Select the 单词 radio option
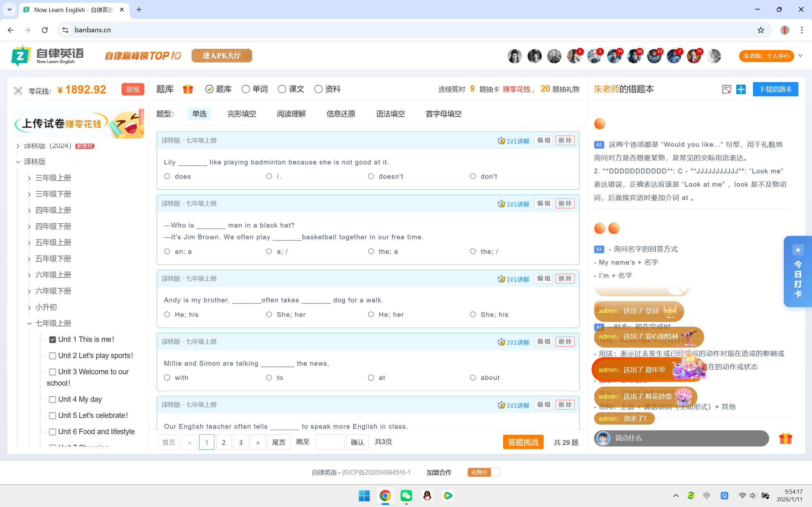 (246, 89)
